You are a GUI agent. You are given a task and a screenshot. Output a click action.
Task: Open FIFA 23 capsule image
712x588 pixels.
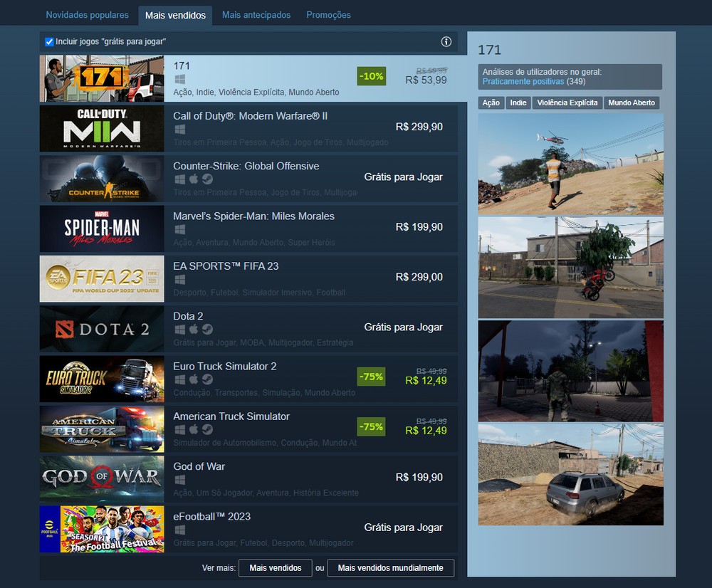[102, 279]
